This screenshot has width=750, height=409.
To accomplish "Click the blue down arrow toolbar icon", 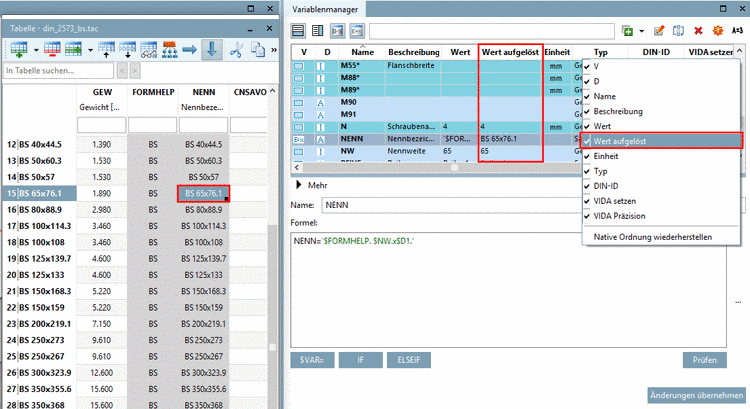I will click(x=213, y=50).
